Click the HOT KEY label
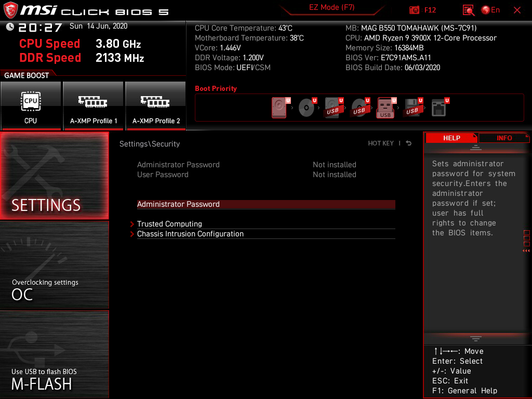Viewport: 532px width, 399px height. click(381, 143)
